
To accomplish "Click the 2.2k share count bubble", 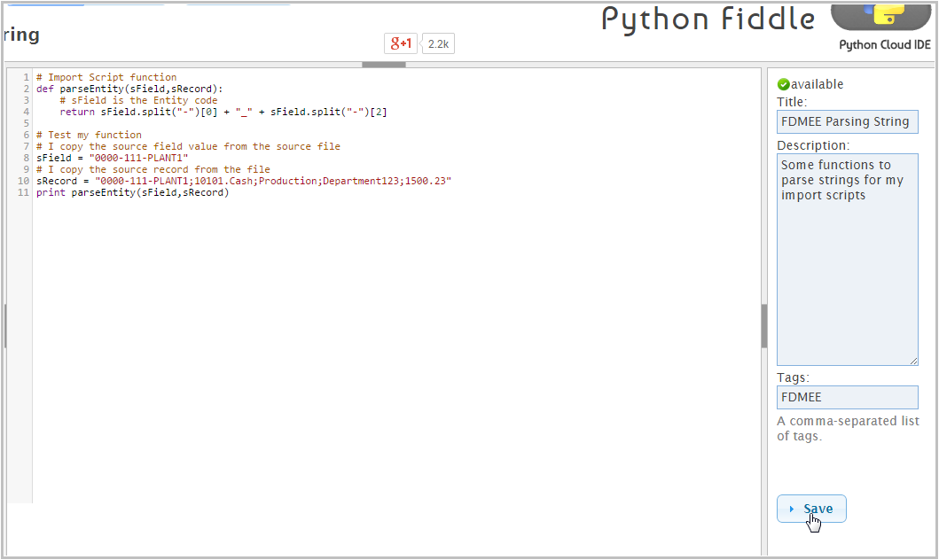I will (x=438, y=43).
